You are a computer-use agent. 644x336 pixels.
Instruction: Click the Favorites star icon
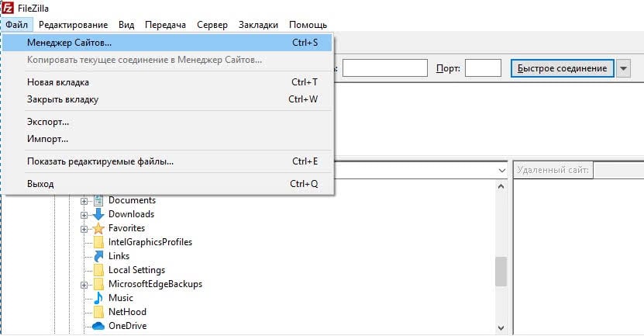click(98, 228)
